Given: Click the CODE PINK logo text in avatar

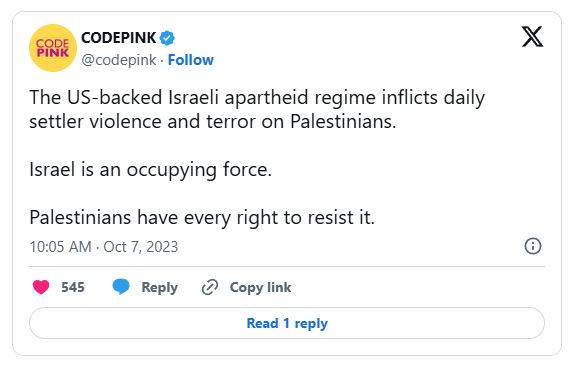Looking at the screenshot, I should click(x=53, y=48).
